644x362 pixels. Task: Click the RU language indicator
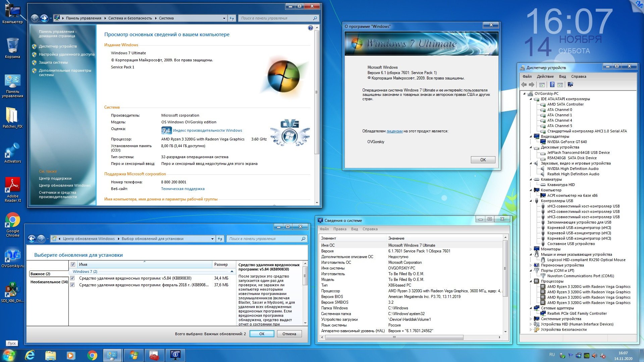click(x=552, y=355)
